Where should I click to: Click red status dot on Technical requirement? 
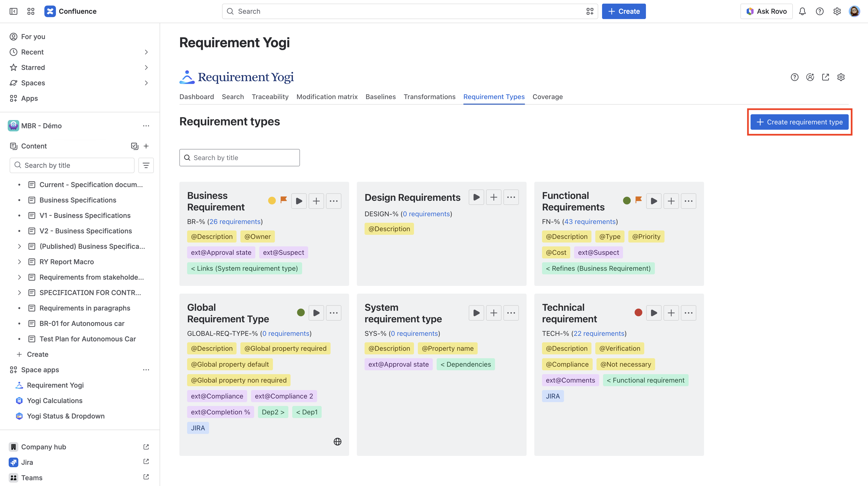[x=638, y=312]
